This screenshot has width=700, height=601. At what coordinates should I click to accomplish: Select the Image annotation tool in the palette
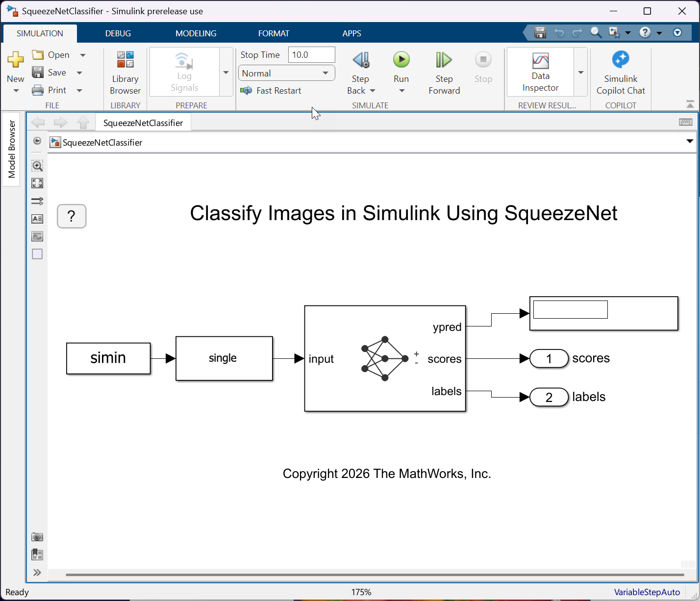[37, 236]
